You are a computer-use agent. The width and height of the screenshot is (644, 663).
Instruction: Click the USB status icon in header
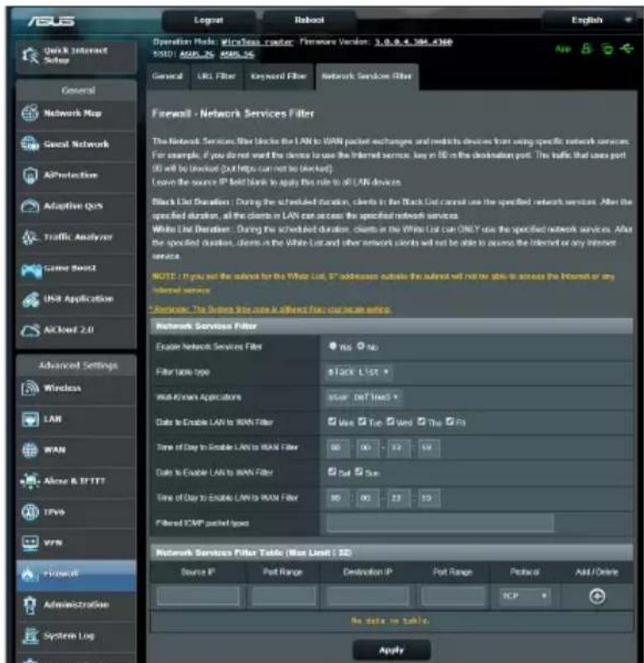627,49
